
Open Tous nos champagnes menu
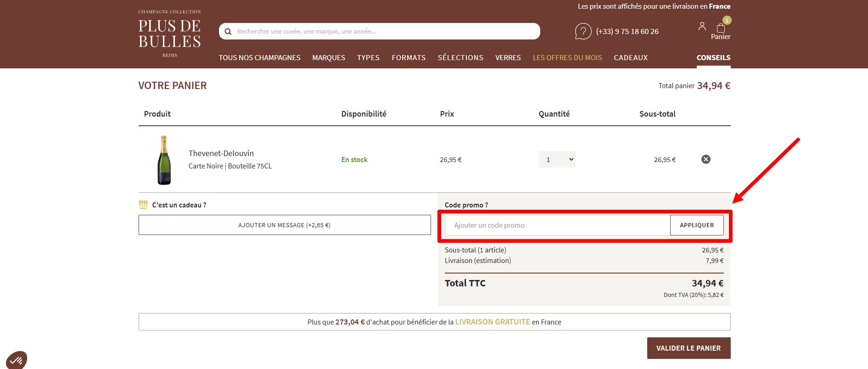(x=259, y=57)
